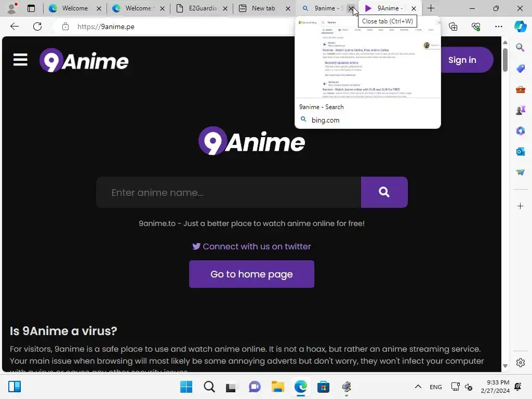Click the ENG language indicator

pos(436,387)
